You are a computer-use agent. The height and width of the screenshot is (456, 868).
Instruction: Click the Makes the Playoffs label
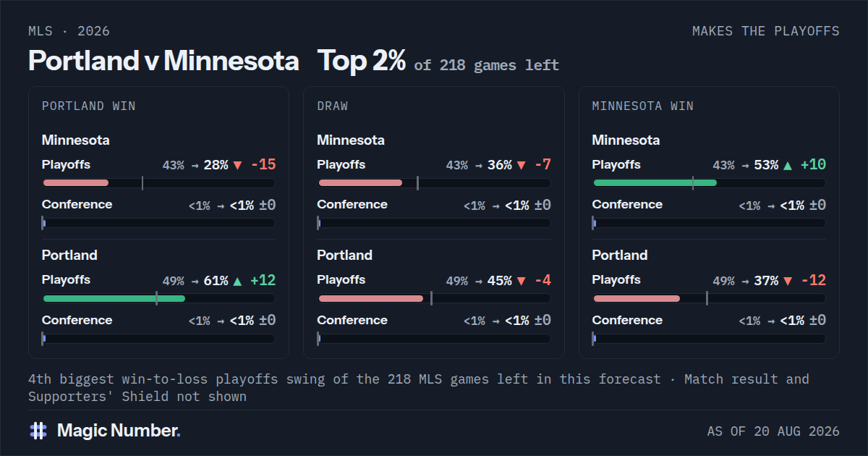click(x=765, y=31)
